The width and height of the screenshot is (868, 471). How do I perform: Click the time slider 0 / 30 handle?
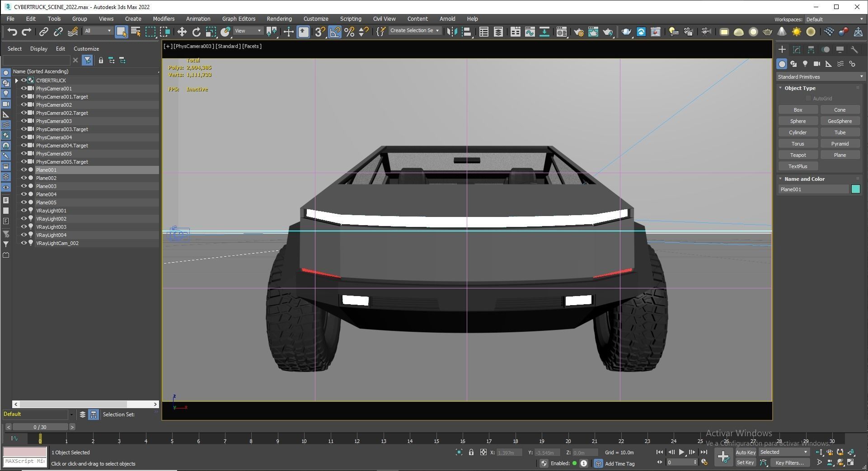(x=40, y=427)
